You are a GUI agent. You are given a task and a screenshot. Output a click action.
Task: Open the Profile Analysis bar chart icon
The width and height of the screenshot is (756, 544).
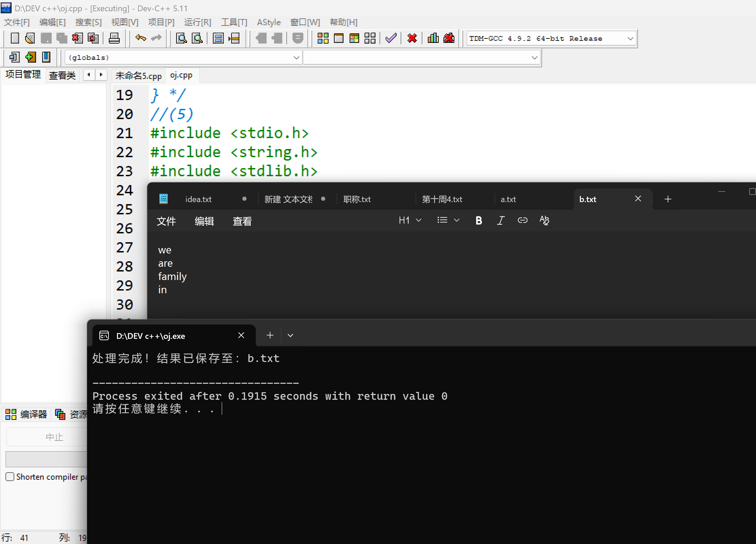(433, 38)
